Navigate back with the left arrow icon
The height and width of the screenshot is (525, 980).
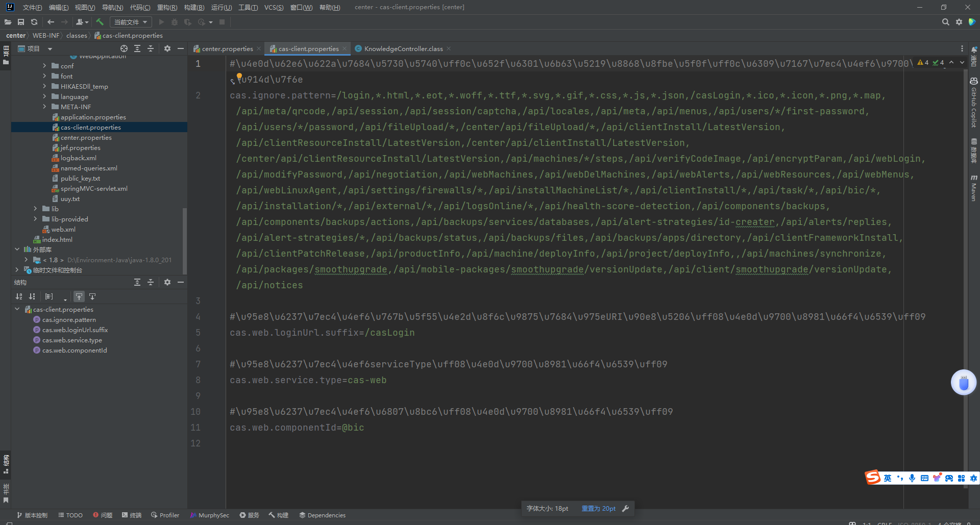(51, 22)
